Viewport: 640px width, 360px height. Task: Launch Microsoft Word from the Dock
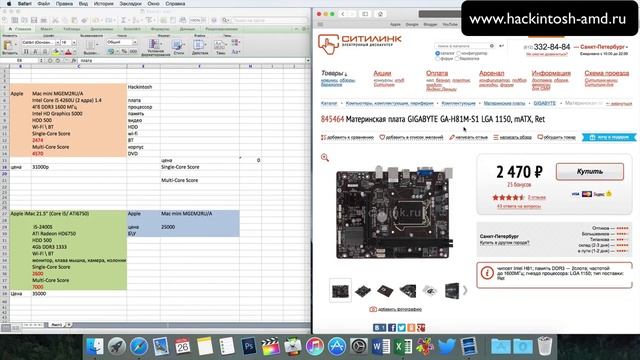(381, 347)
